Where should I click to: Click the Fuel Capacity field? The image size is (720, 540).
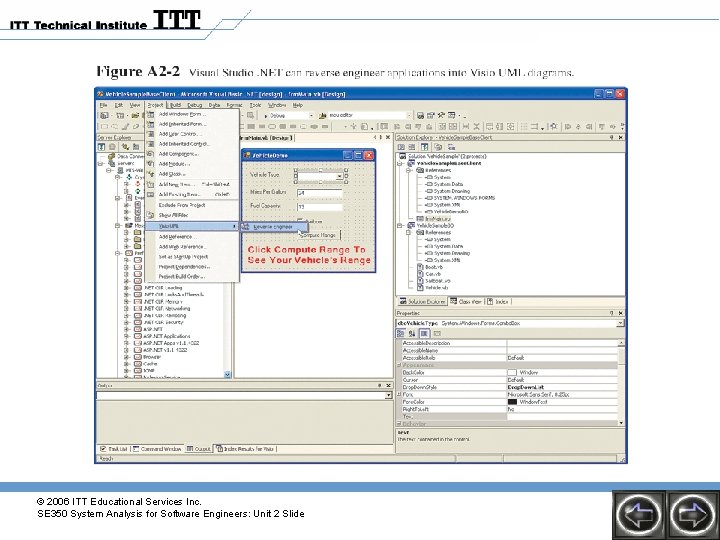[x=319, y=207]
